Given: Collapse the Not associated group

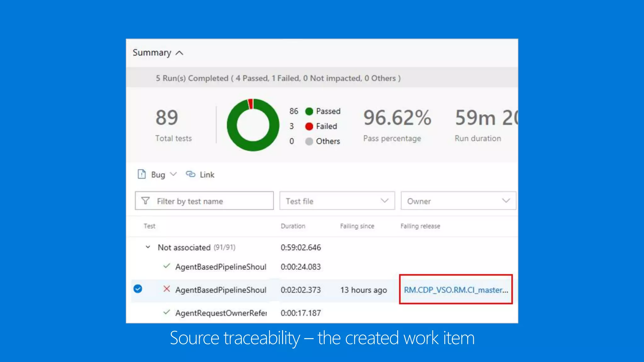Looking at the screenshot, I should click(148, 247).
